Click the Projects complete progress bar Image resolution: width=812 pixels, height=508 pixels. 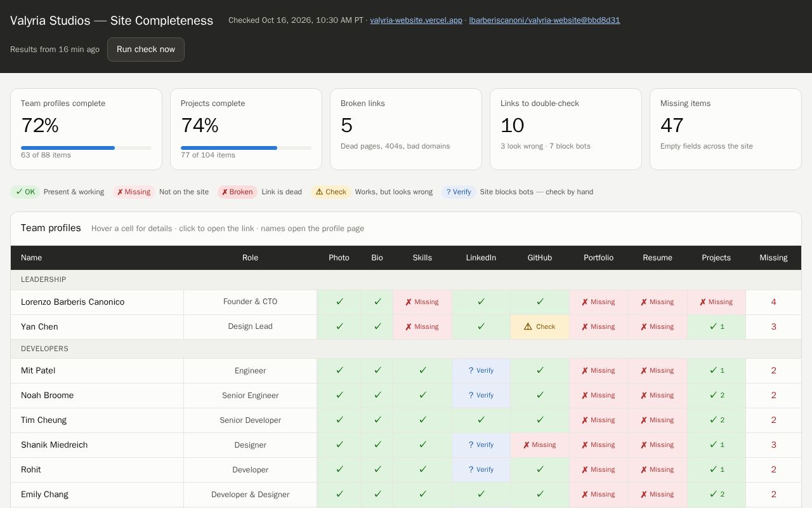(x=246, y=148)
